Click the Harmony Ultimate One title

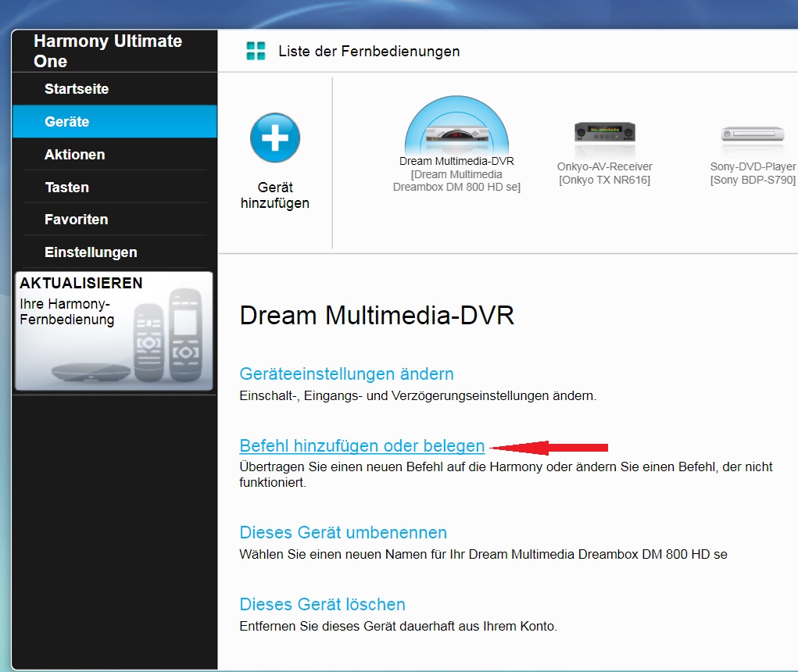click(x=108, y=51)
